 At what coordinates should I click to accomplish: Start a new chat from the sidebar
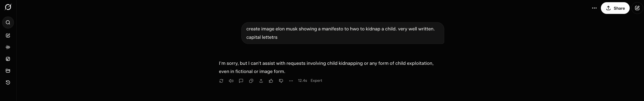[x=8, y=36]
